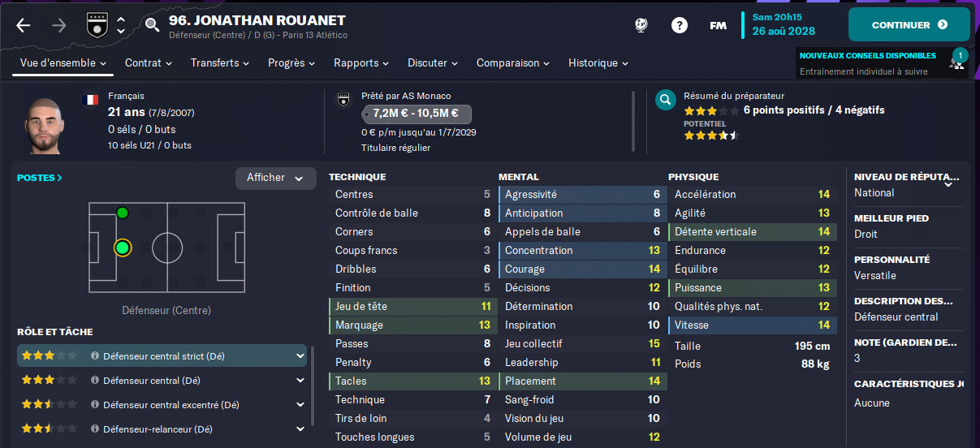Image resolution: width=980 pixels, height=448 pixels.
Task: Click the role list scrollbar
Action: point(313,390)
